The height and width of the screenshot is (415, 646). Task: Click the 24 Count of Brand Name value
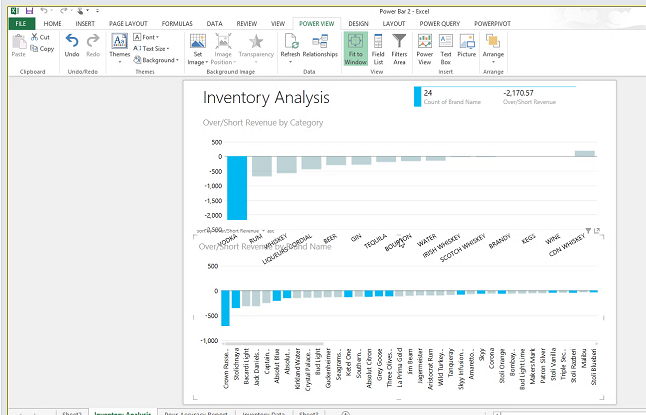428,93
